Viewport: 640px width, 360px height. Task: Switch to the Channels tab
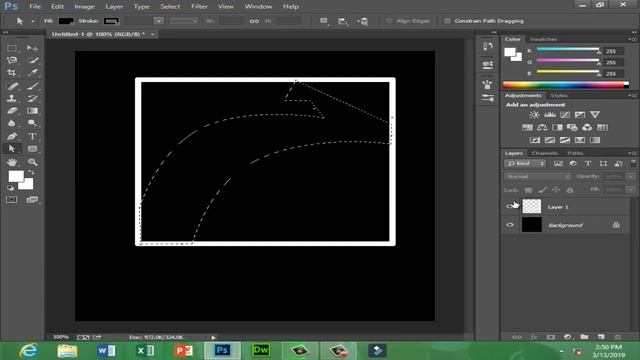coord(544,153)
